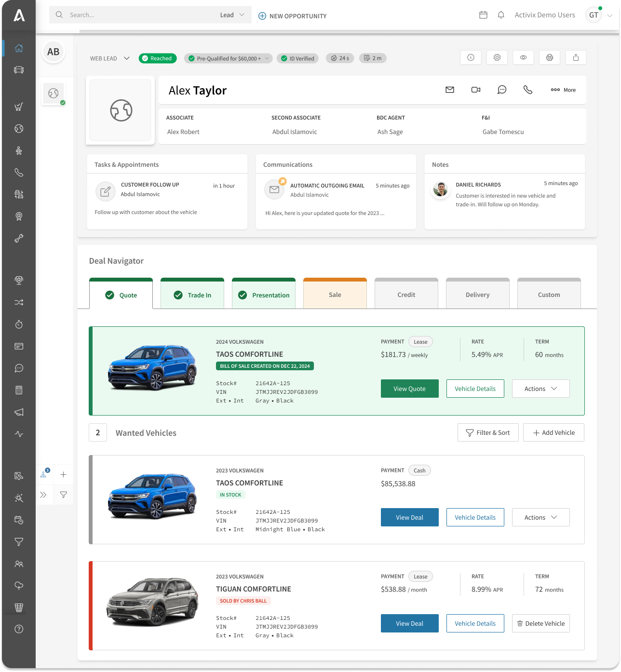Toggle the Reached status badge
Viewport: 621px width, 672px height.
tap(158, 58)
